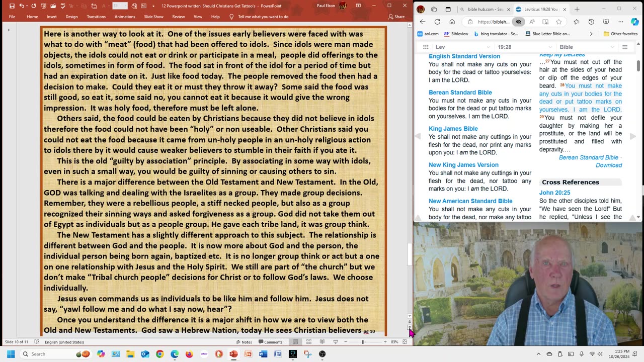This screenshot has height=362, width=644.
Task: Toggle tracking prevention eye icon
Action: click(518, 22)
